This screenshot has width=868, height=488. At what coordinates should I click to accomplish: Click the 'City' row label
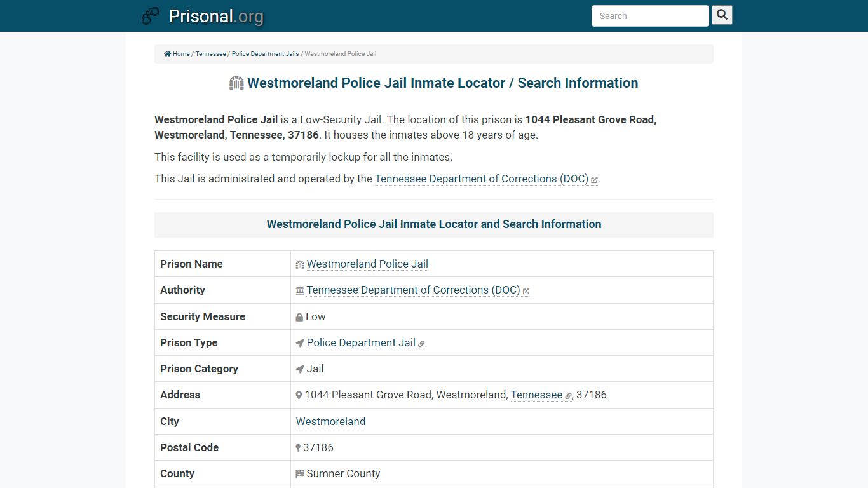click(x=170, y=421)
